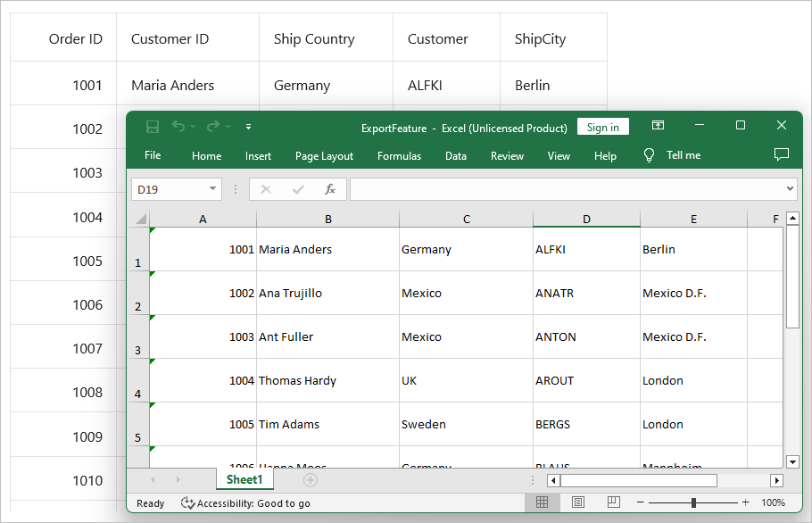Click the new sheet plus icon
This screenshot has width=812, height=523.
pos(311,480)
